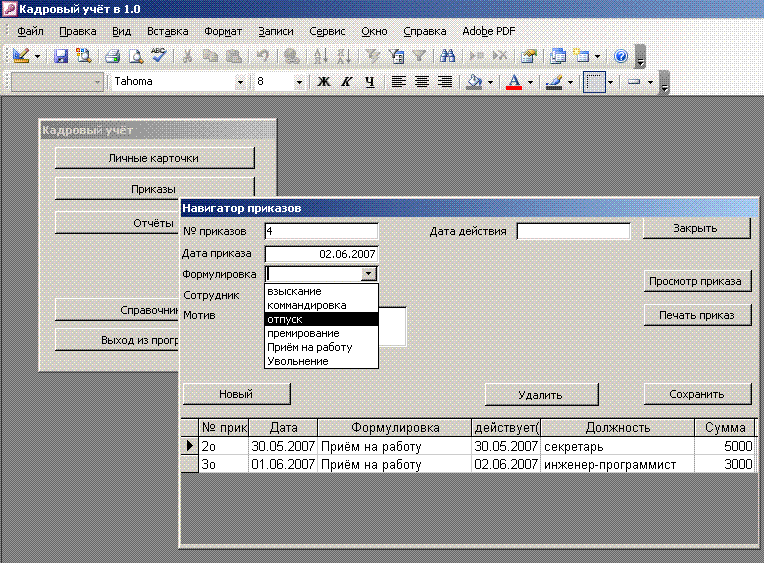Click the Find binoculars icon
The image size is (764, 563).
click(447, 56)
